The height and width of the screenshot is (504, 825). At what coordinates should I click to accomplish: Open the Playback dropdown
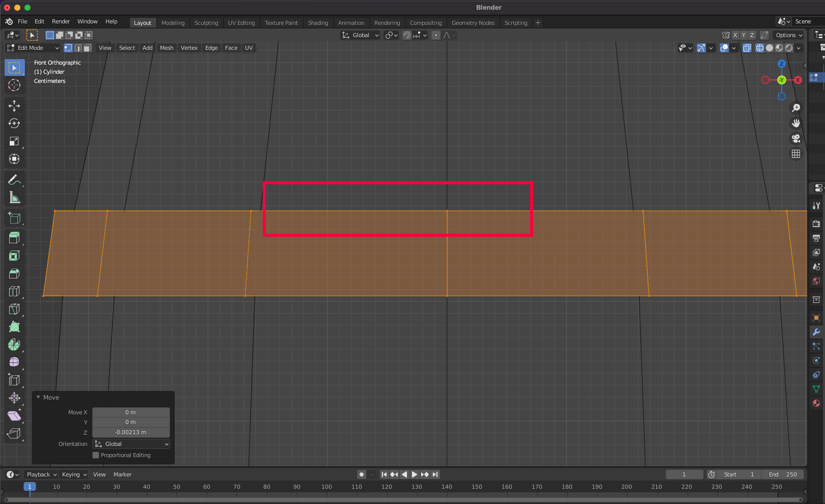41,474
